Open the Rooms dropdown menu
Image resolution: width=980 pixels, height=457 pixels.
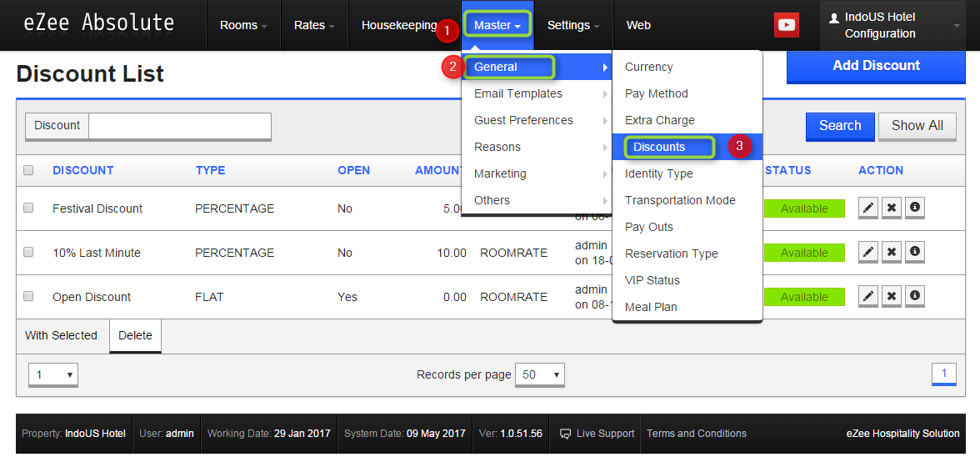(x=243, y=26)
